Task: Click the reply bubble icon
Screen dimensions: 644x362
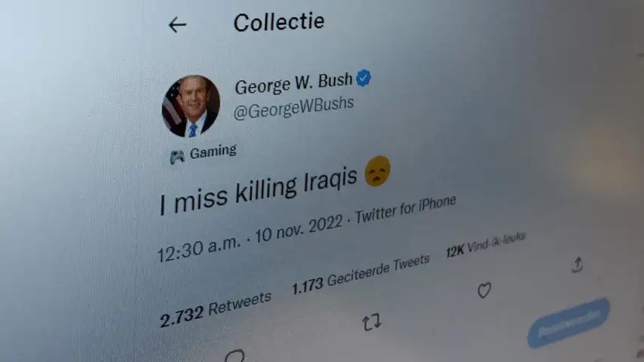Action: 235,356
